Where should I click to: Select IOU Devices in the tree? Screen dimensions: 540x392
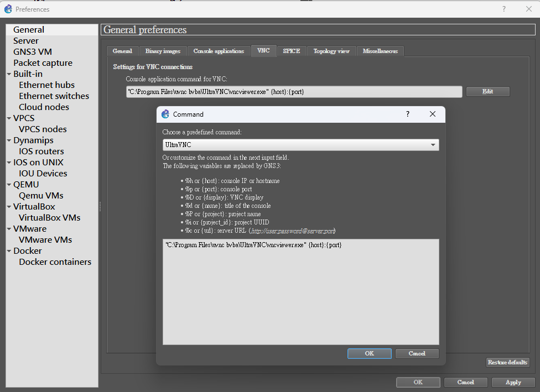[x=43, y=174]
